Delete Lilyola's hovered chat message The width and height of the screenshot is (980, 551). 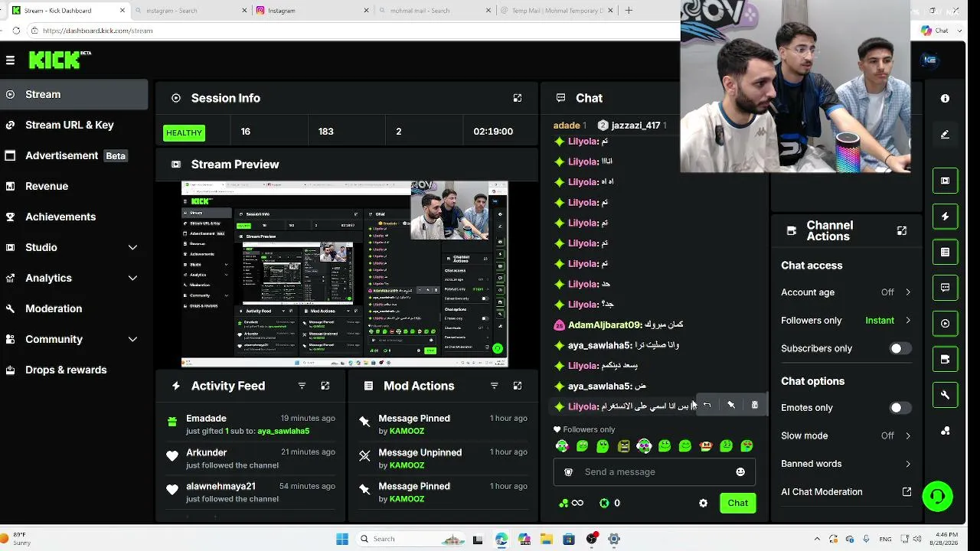755,406
